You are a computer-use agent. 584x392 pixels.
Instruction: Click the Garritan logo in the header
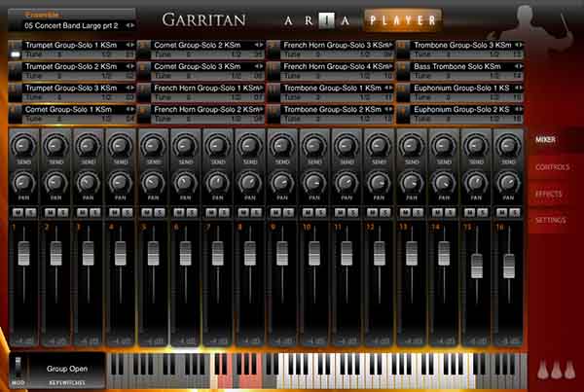(203, 18)
